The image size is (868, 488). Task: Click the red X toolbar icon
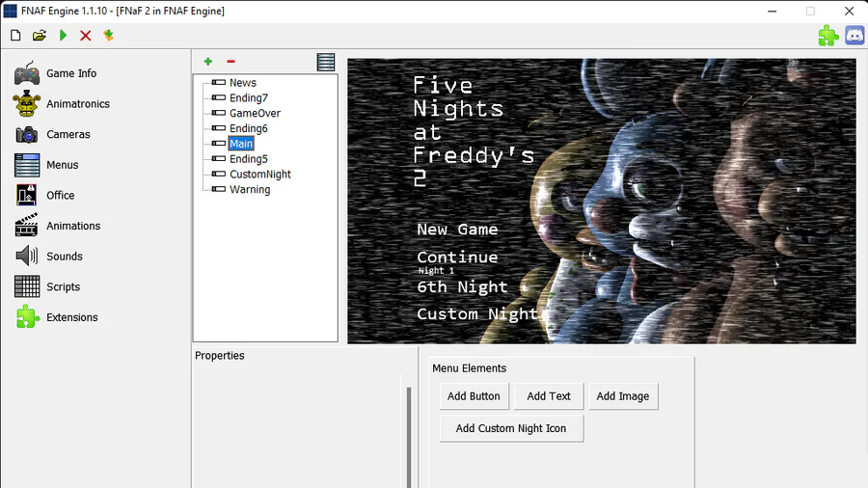[x=85, y=36]
